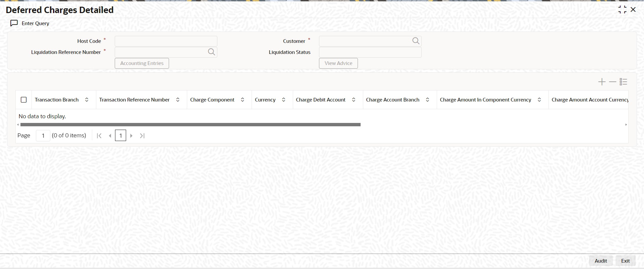Delete a row with the minus icon

coord(612,82)
